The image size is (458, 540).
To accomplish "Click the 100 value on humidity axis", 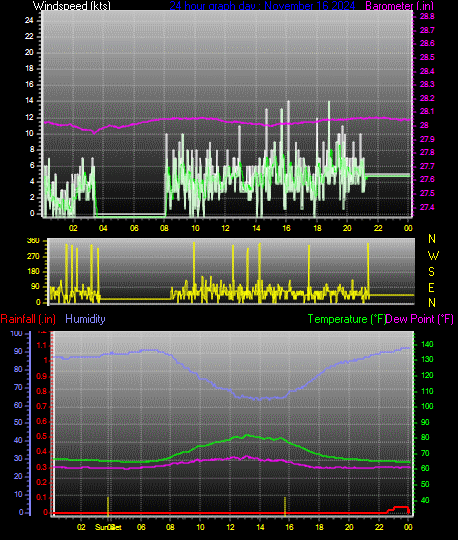I will (x=17, y=333).
